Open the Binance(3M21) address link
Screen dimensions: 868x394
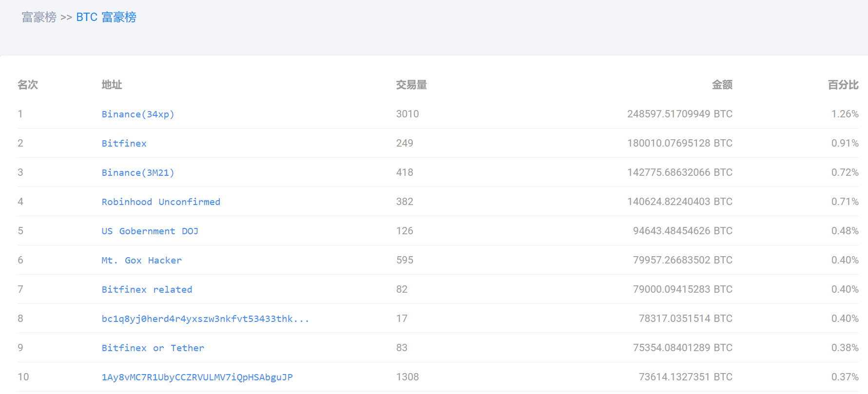point(138,172)
